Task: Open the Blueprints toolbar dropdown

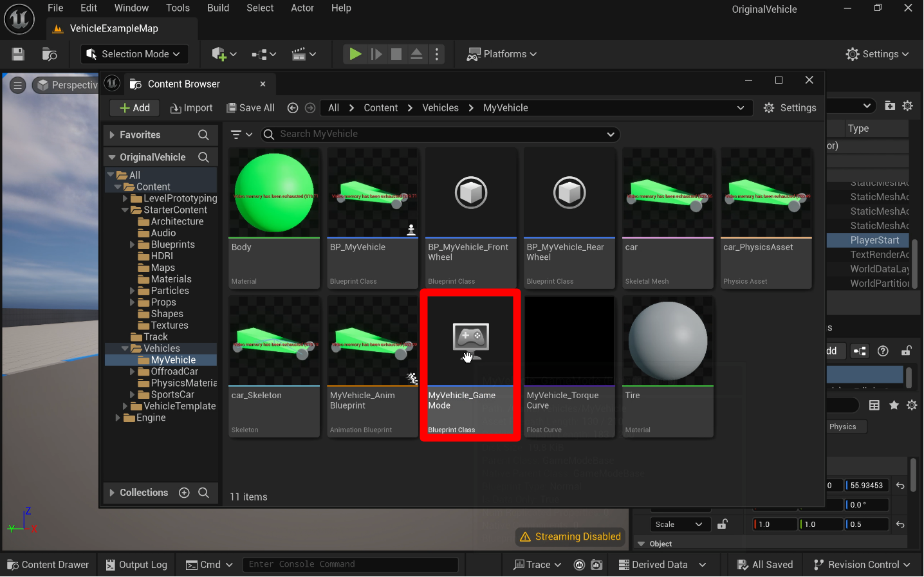Action: point(264,54)
